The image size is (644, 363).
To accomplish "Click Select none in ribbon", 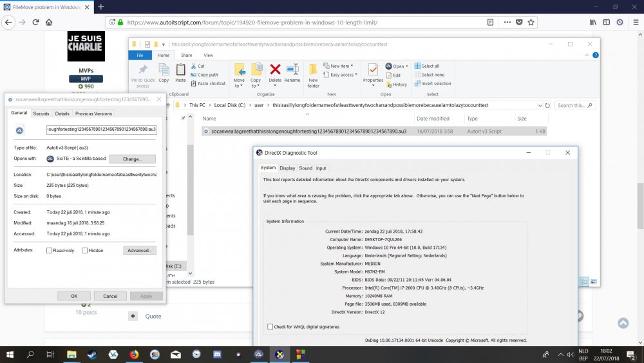I will [429, 75].
